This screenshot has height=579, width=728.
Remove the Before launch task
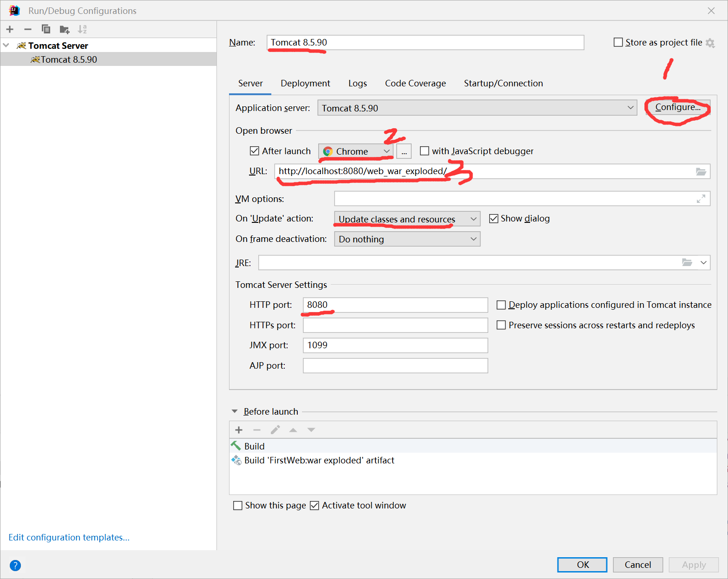tap(257, 430)
